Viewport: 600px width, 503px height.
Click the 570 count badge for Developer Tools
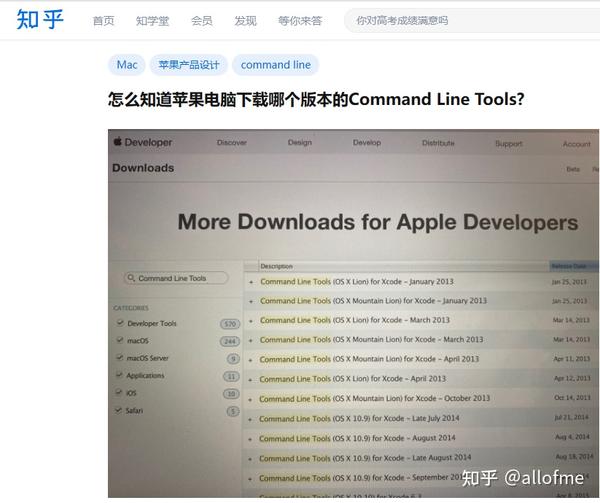pyautogui.click(x=230, y=324)
